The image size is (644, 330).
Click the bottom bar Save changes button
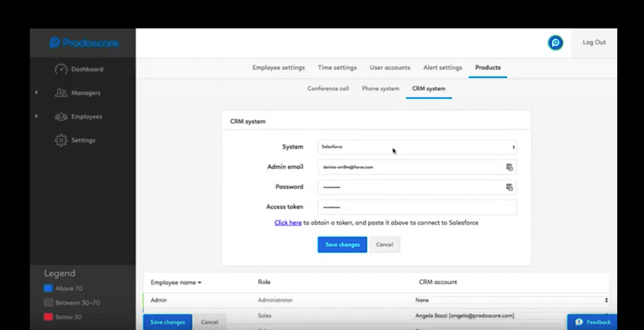(x=168, y=322)
